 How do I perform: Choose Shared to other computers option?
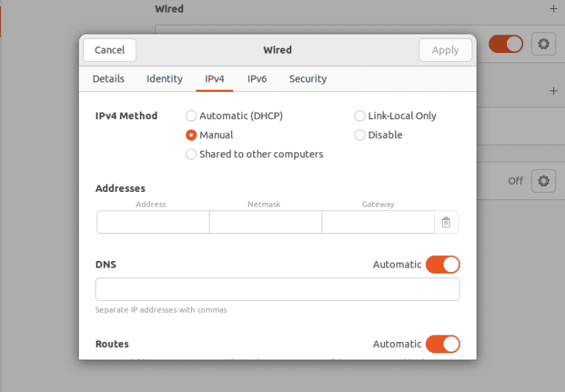coord(255,154)
